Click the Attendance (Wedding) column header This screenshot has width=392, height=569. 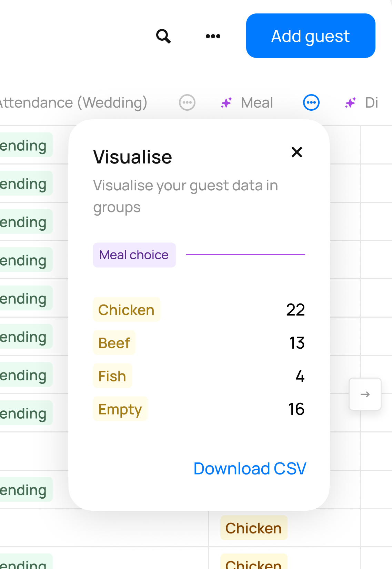click(73, 102)
